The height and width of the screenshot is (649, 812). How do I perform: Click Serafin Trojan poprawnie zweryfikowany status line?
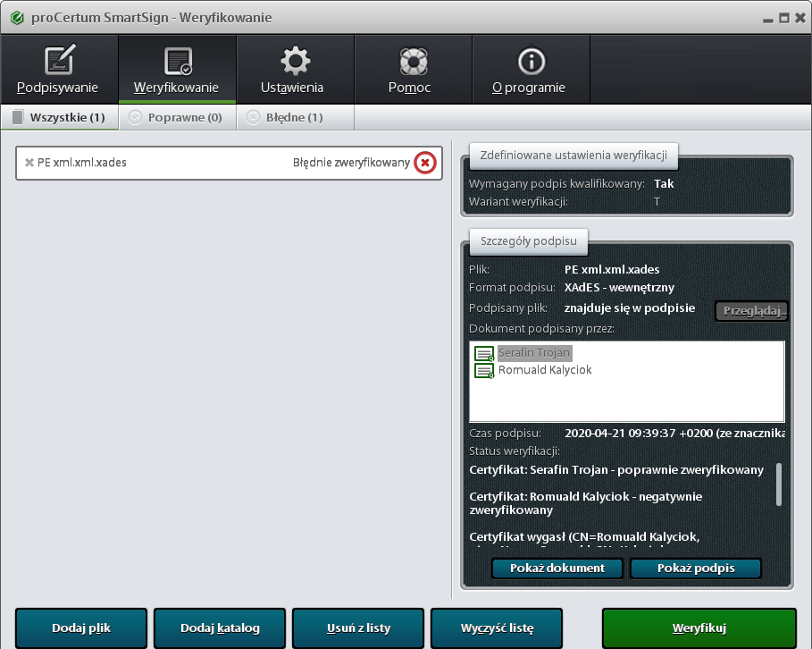point(616,470)
